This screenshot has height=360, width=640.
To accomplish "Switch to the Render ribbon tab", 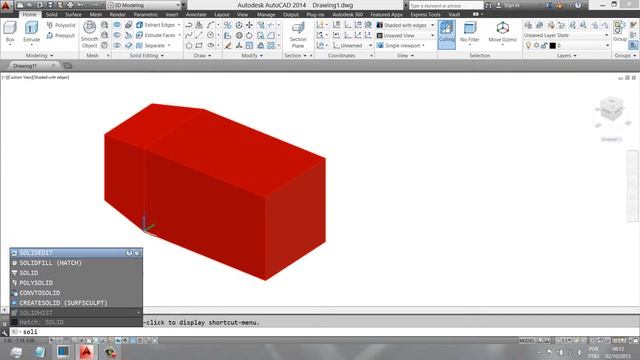I will point(118,14).
